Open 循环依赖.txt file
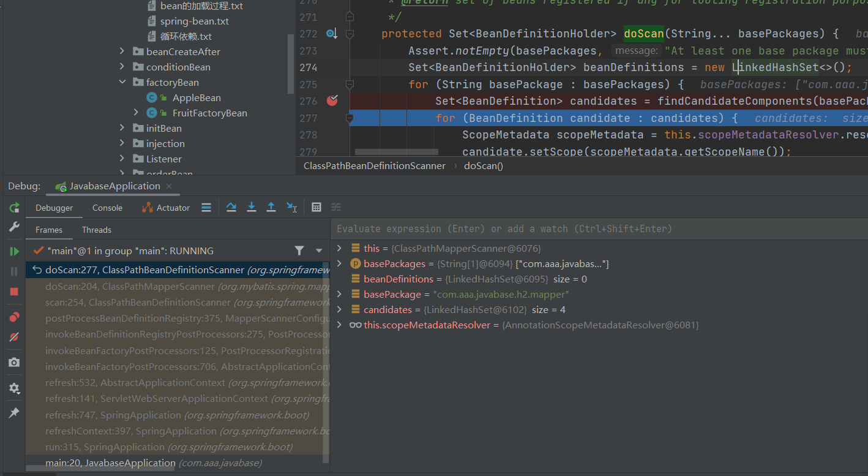This screenshot has height=476, width=868. [186, 36]
